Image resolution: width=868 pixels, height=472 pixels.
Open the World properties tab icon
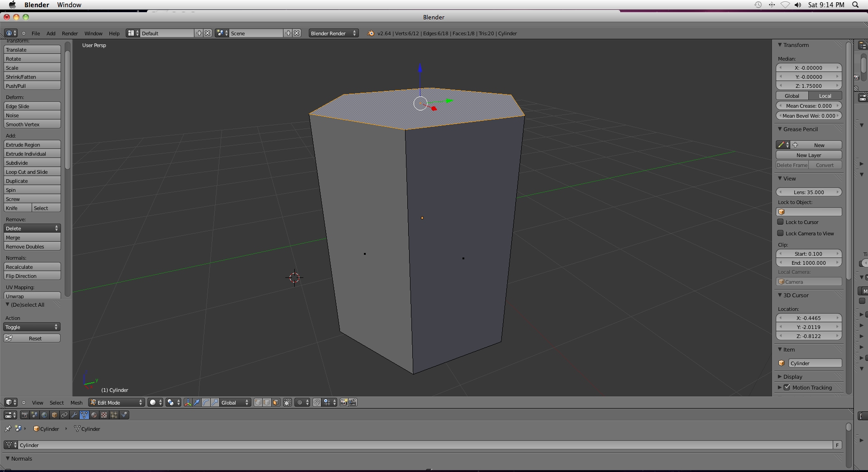44,415
